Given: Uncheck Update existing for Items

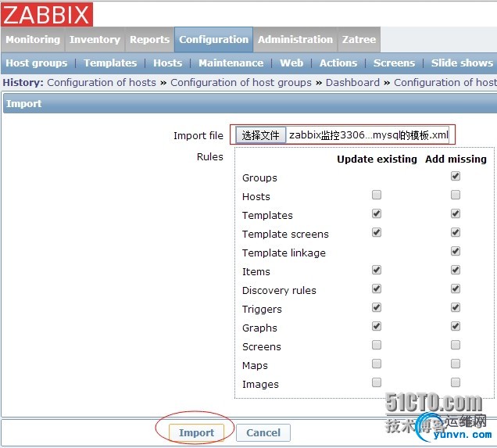Looking at the screenshot, I should tap(377, 271).
